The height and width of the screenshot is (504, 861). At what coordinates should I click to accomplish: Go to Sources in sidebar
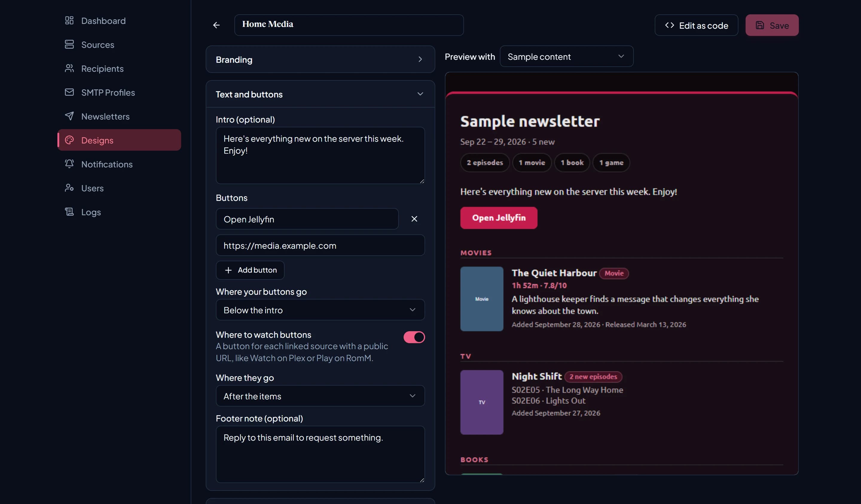[119, 45]
